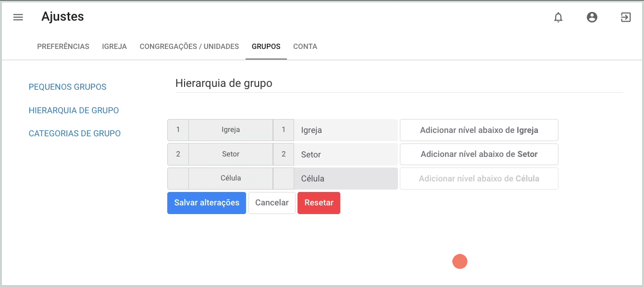Edit the Igreja level name field
The width and height of the screenshot is (644, 287).
click(x=346, y=130)
